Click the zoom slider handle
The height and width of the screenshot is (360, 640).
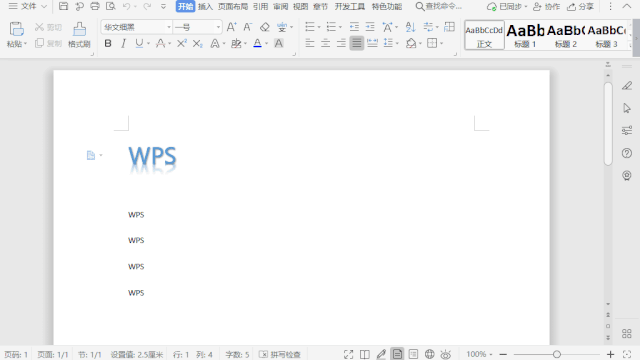pyautogui.click(x=557, y=354)
